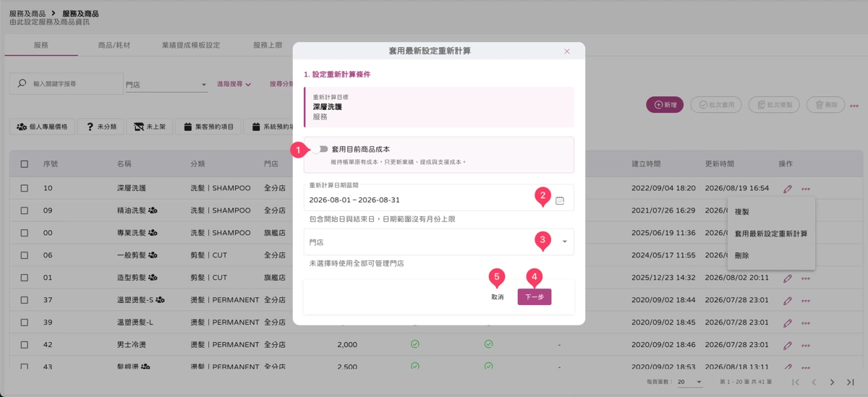Image resolution: width=868 pixels, height=397 pixels.
Task: Click the date range field 2026-08-01 – 2026-08-31
Action: [x=439, y=197]
